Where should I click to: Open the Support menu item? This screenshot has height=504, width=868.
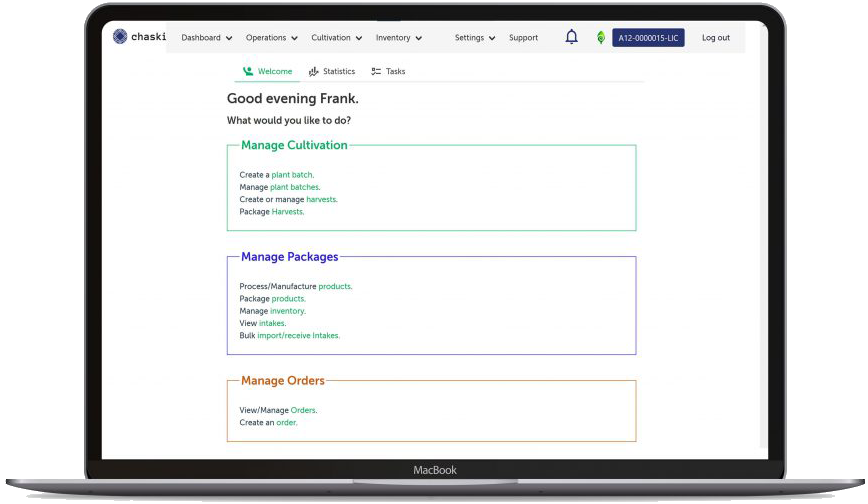point(523,38)
